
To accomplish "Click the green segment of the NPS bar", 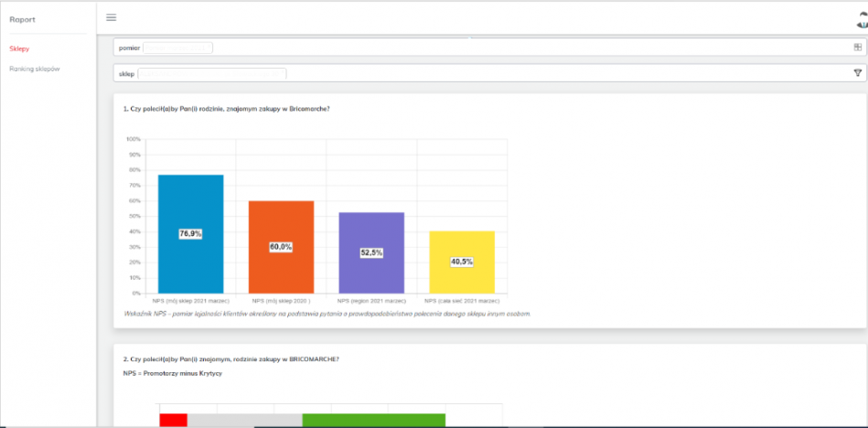I will [x=373, y=420].
